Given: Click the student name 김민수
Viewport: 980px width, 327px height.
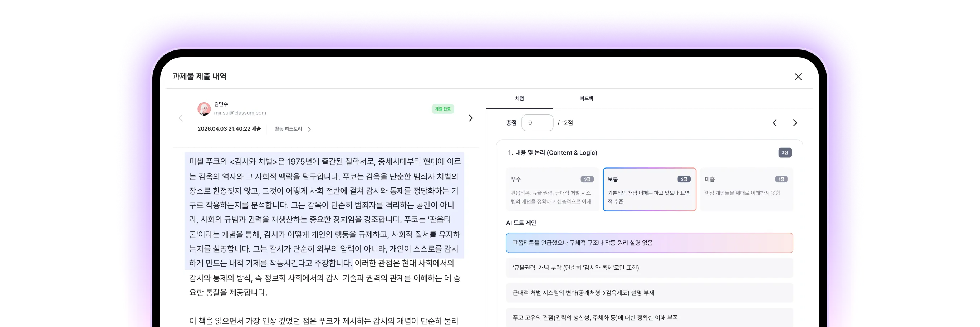Looking at the screenshot, I should pyautogui.click(x=221, y=104).
